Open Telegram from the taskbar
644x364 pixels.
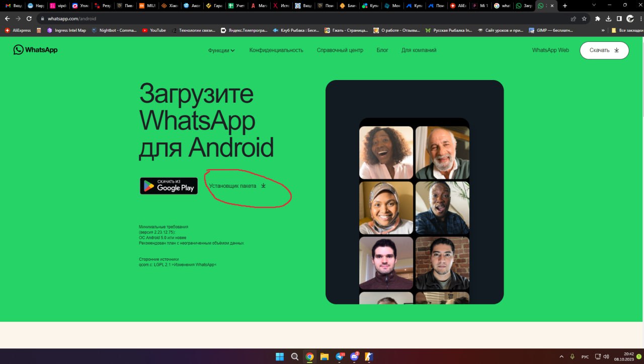[x=340, y=357]
